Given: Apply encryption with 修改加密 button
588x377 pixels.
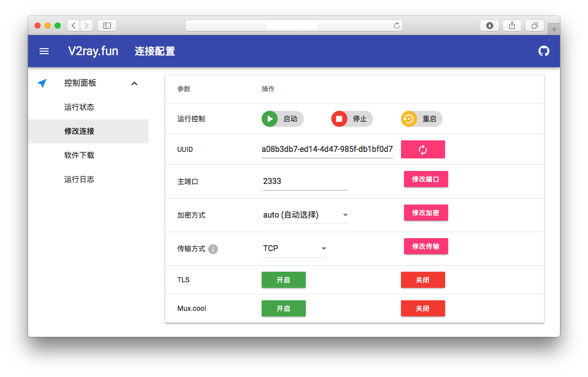Looking at the screenshot, I should point(426,213).
